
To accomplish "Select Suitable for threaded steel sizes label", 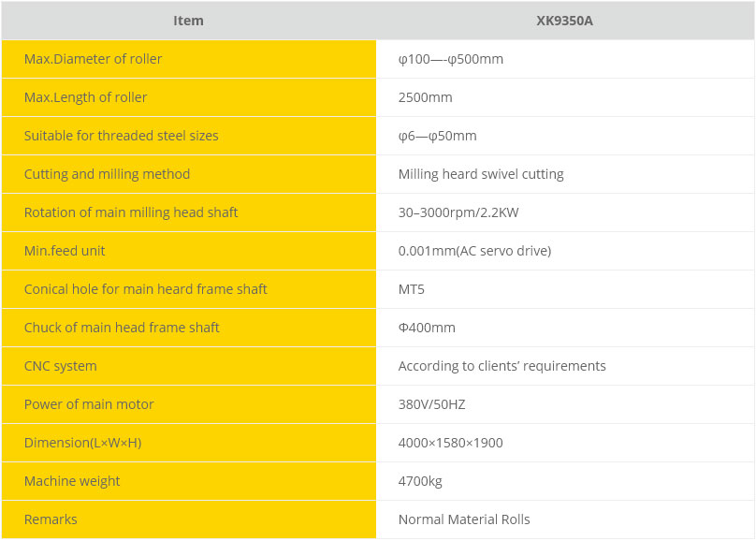I will (x=121, y=136).
